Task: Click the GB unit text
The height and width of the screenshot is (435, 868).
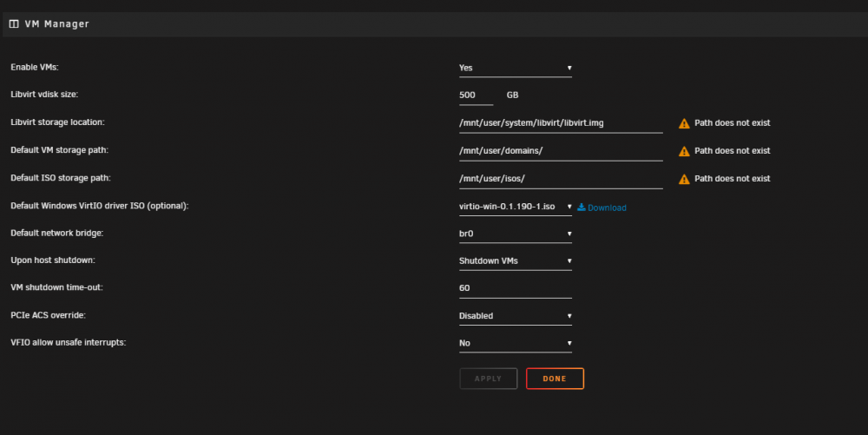Action: coord(513,96)
